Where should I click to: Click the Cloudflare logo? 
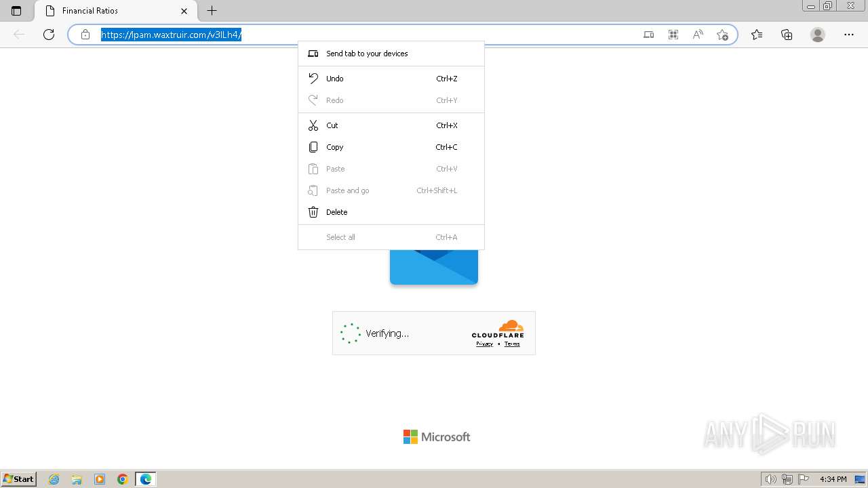[498, 329]
